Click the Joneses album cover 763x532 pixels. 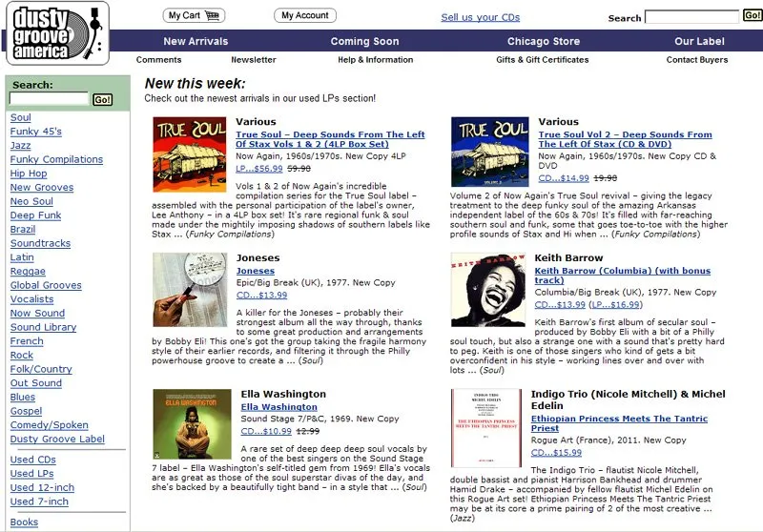point(190,290)
